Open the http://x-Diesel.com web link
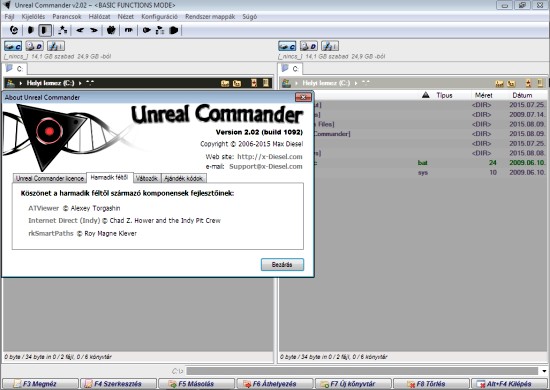Viewport: 550px width, 390px height. coord(270,156)
